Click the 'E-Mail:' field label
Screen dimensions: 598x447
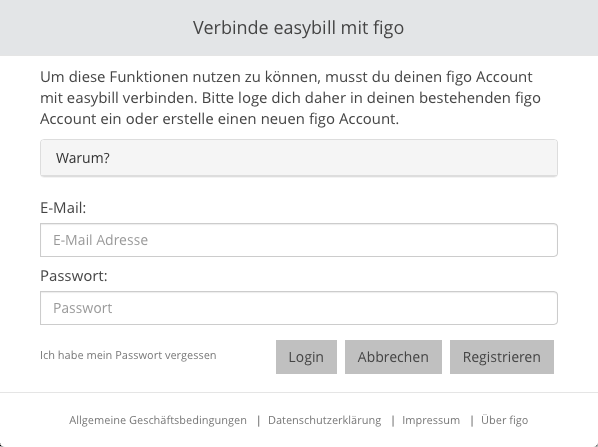(63, 208)
